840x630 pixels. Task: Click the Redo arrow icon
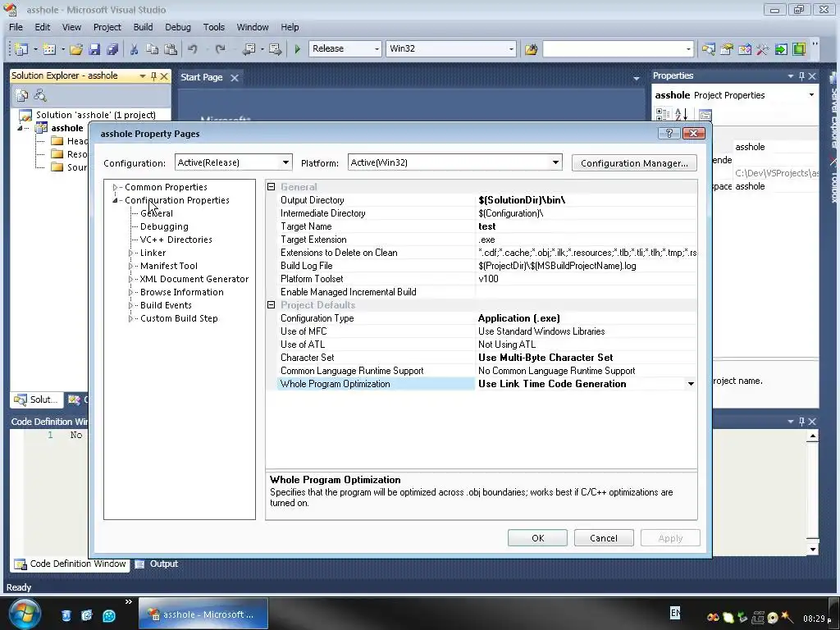coord(220,48)
